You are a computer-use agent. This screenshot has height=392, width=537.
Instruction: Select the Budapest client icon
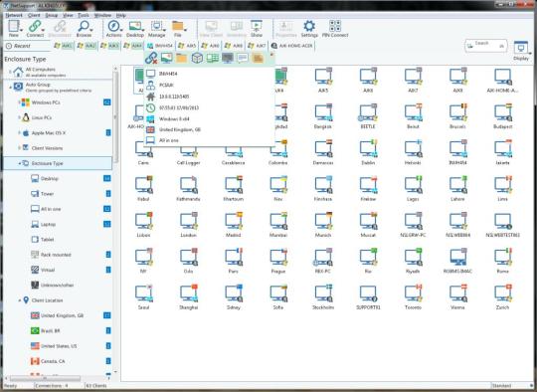click(503, 112)
